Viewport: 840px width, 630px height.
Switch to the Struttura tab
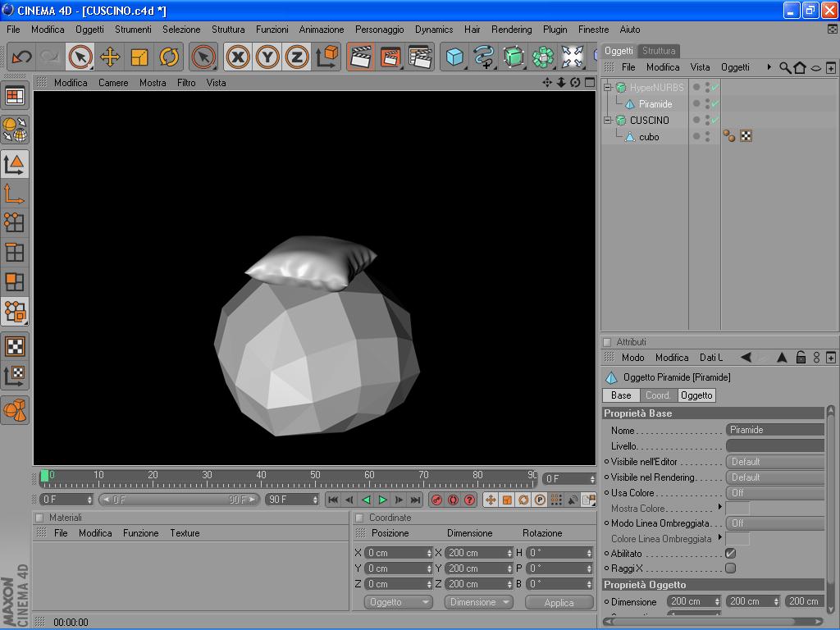click(x=659, y=51)
